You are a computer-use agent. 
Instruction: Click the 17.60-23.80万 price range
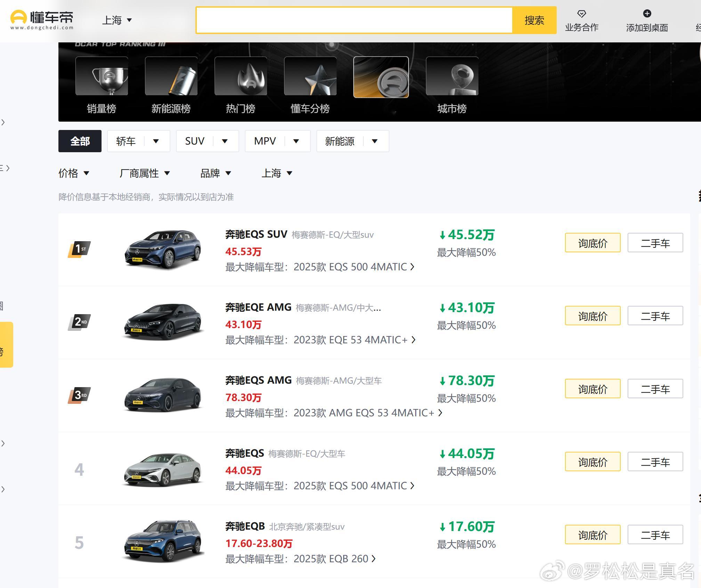(x=259, y=544)
